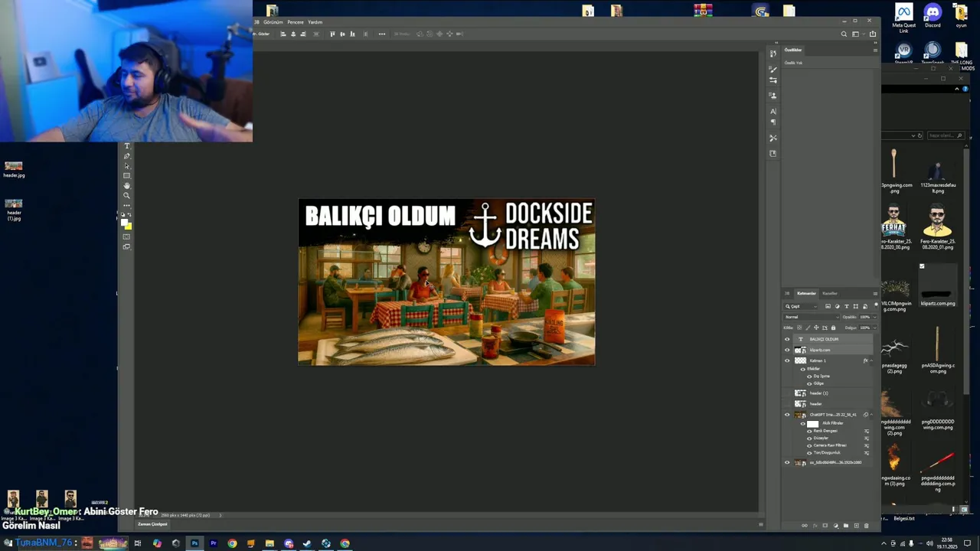
Task: Select the Özellikler panel tab
Action: point(793,50)
